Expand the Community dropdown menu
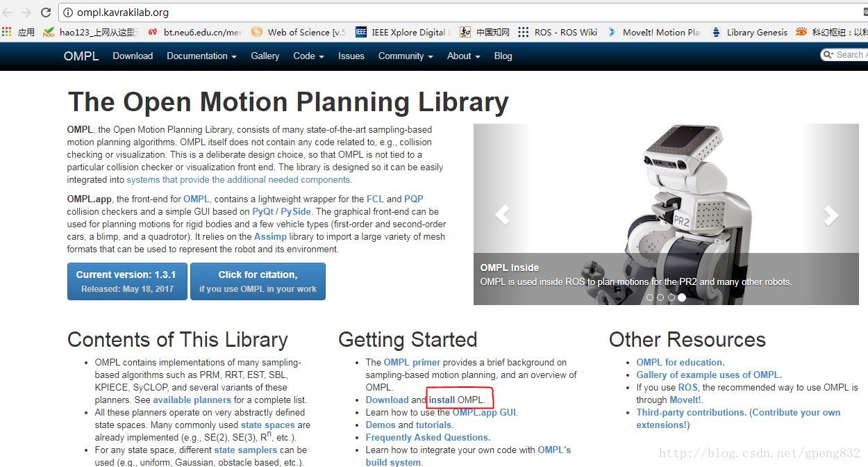Viewport: 868px width, 467px height. [406, 56]
